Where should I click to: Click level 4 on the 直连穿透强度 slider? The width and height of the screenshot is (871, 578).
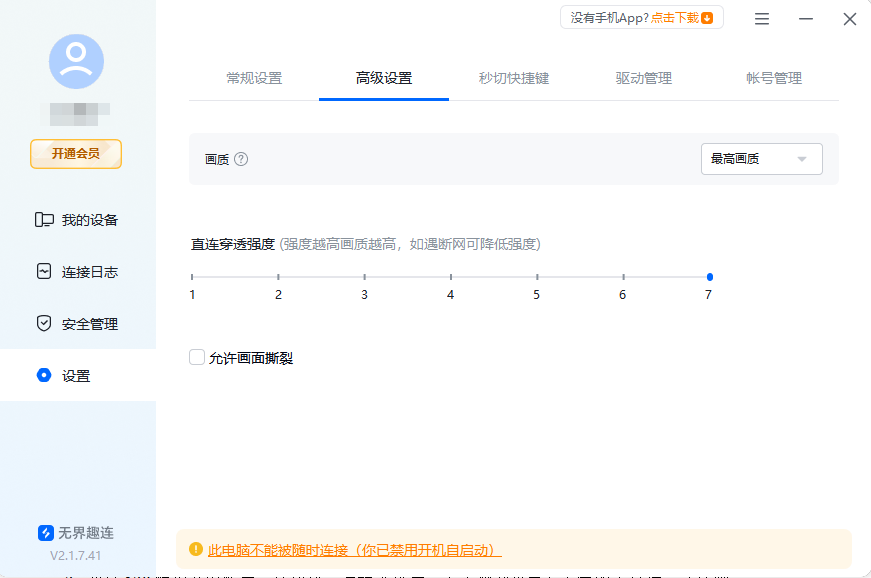click(x=450, y=275)
